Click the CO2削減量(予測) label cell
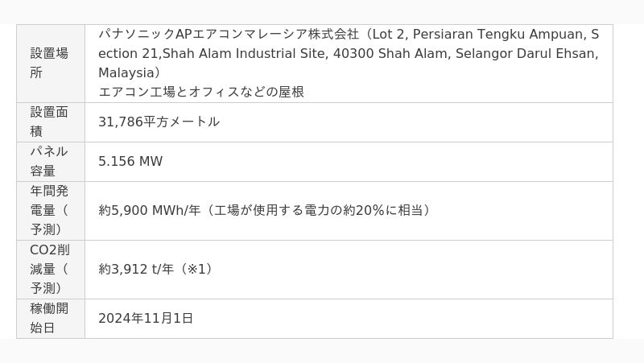The height and width of the screenshot is (363, 644). (x=50, y=269)
